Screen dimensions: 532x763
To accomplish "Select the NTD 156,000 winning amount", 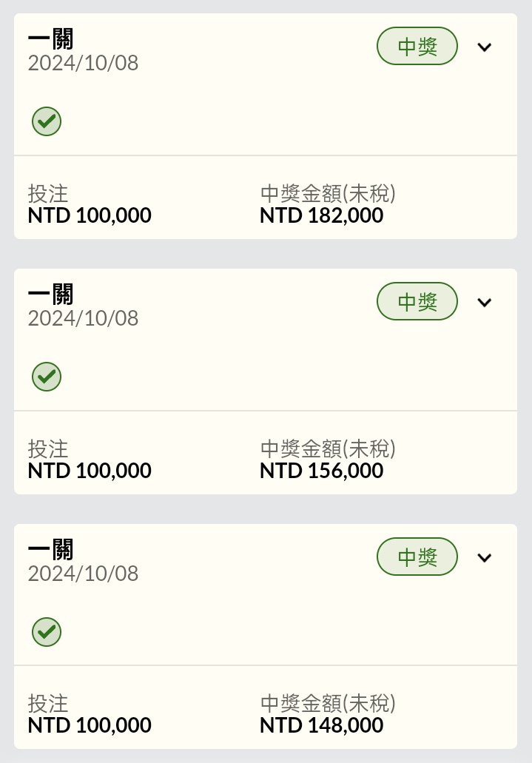I will coord(322,471).
